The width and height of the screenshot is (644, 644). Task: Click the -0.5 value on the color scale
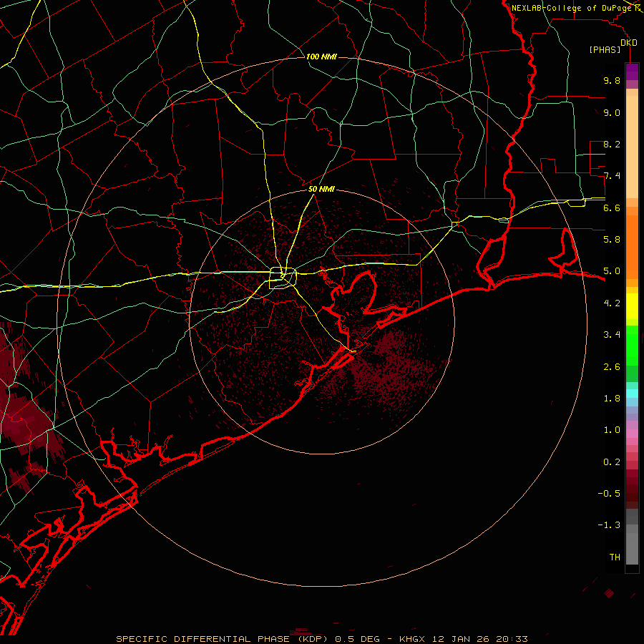coord(609,494)
